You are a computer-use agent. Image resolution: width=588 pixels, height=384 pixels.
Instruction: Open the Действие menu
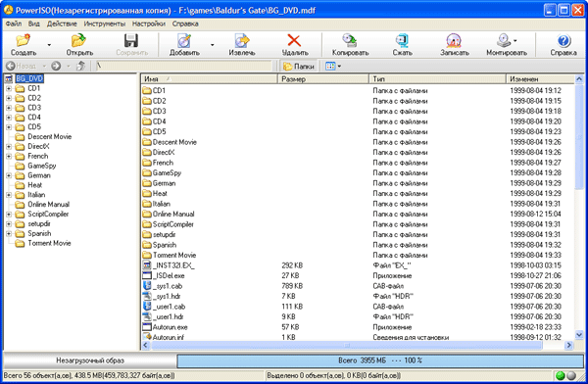pos(62,24)
